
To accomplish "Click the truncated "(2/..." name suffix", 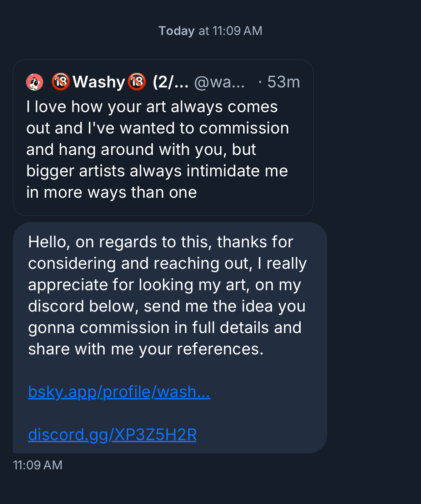I will tap(170, 82).
